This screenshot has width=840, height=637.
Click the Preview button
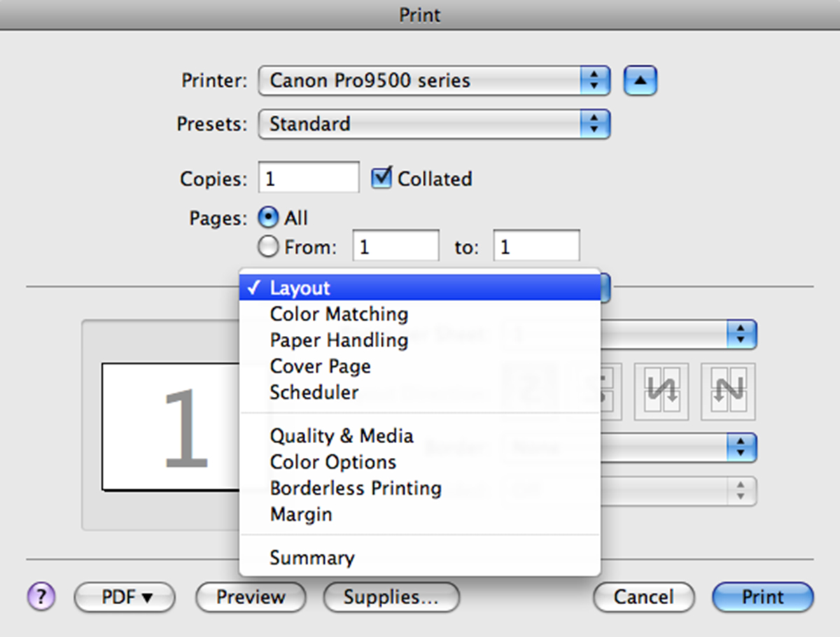pyautogui.click(x=251, y=597)
